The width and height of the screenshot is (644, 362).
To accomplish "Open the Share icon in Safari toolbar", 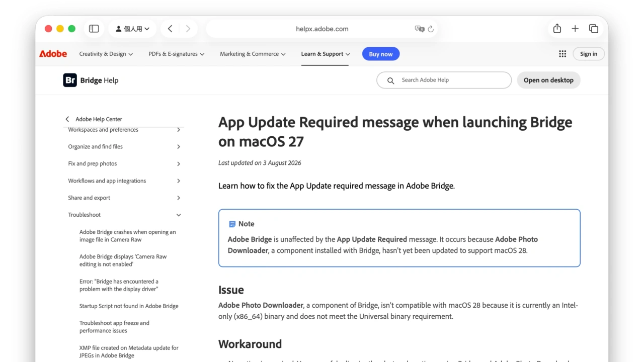I will pos(557,29).
